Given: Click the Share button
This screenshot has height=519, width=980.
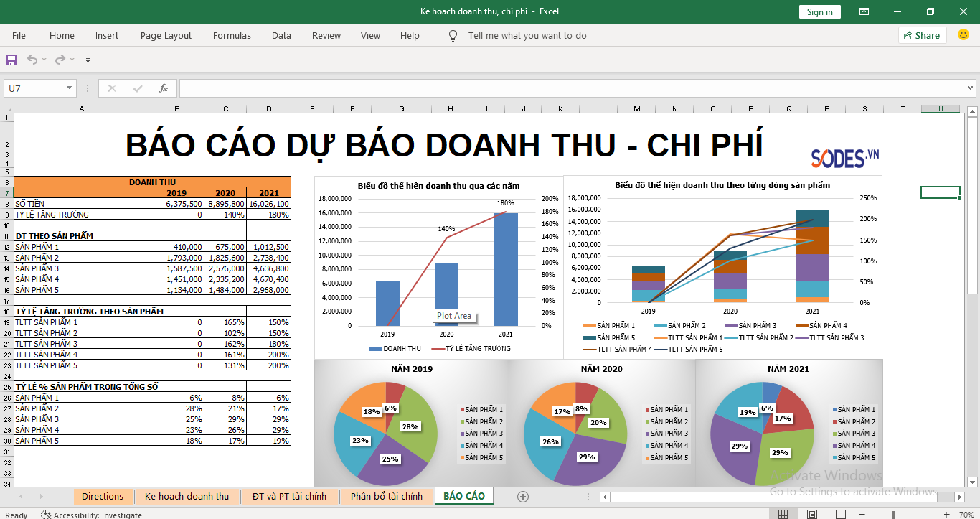Looking at the screenshot, I should (923, 35).
